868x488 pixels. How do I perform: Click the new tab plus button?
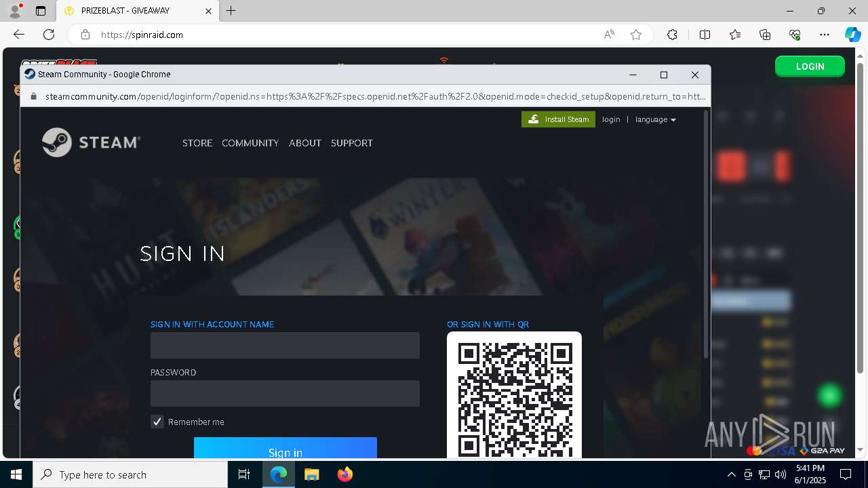coord(231,11)
